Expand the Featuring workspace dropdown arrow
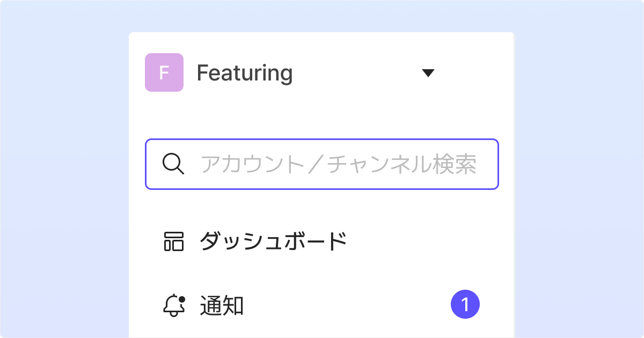The width and height of the screenshot is (644, 338). point(428,73)
